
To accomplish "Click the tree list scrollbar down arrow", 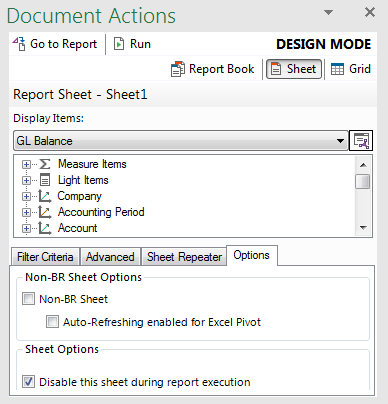I will click(x=363, y=228).
